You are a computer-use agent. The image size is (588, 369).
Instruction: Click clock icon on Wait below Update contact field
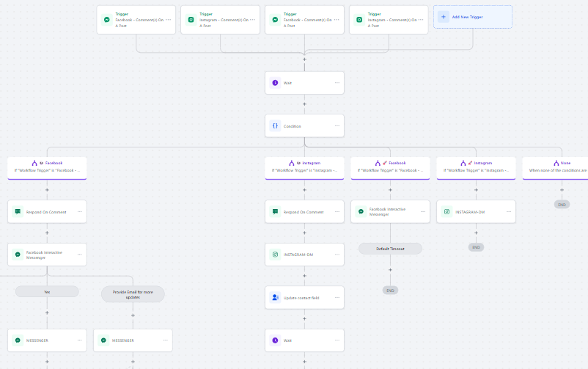click(275, 340)
